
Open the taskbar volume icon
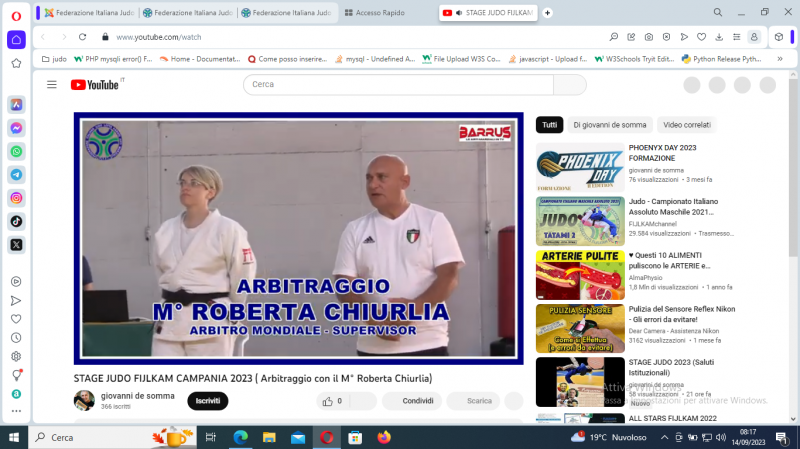coord(720,437)
